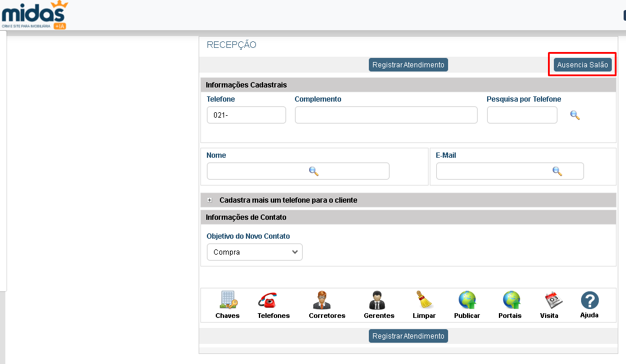Image resolution: width=626 pixels, height=364 pixels.
Task: Expand Cadastra mais um telefone section
Action: (209, 200)
